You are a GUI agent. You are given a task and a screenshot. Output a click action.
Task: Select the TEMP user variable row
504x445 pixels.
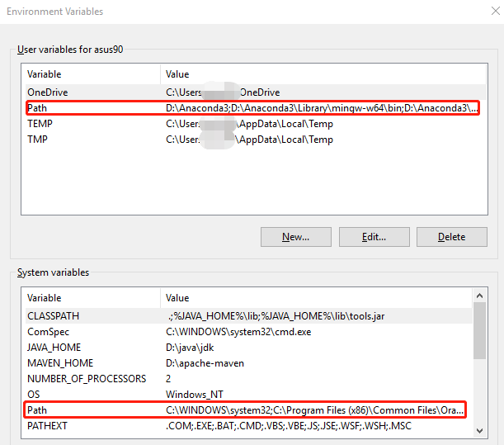pos(256,124)
